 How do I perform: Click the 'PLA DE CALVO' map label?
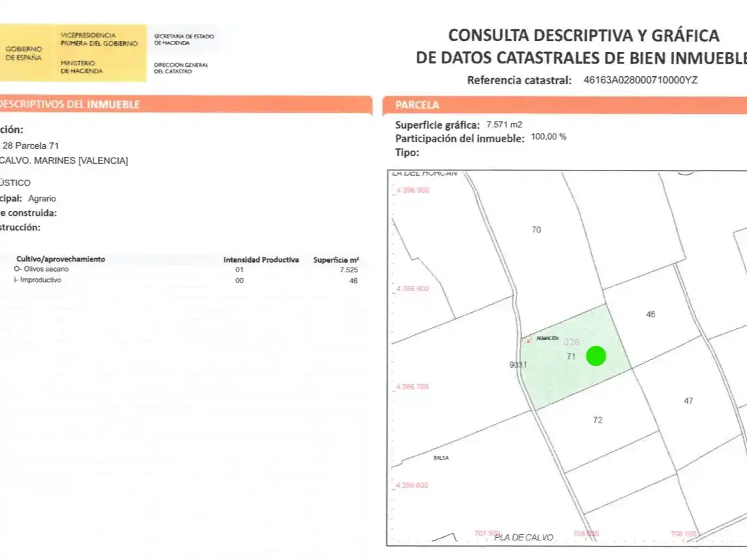click(x=524, y=537)
